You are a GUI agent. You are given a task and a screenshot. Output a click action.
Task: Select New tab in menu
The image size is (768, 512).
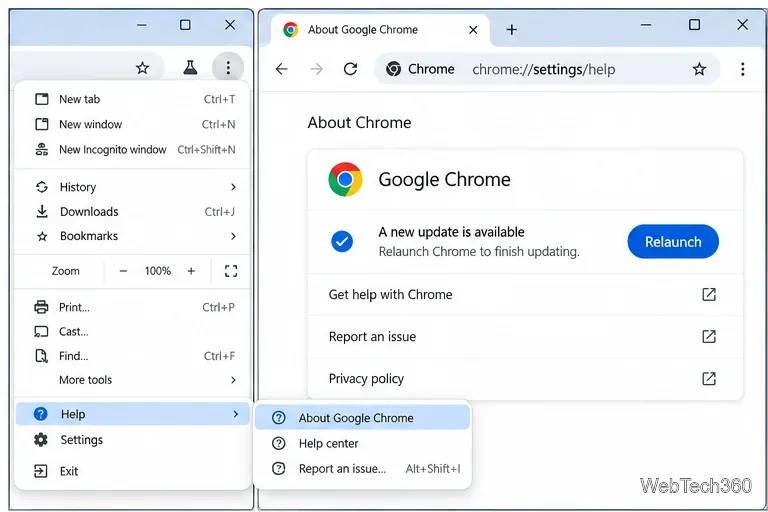click(x=133, y=99)
